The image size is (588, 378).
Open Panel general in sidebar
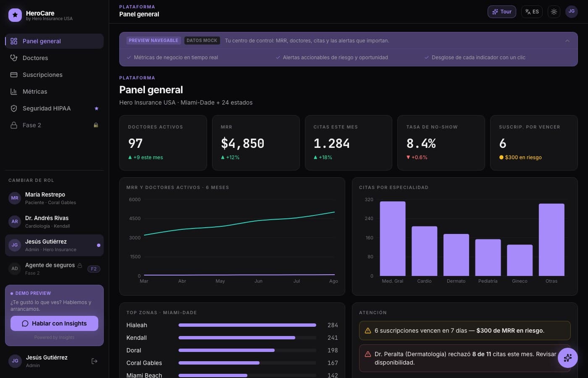(x=54, y=41)
